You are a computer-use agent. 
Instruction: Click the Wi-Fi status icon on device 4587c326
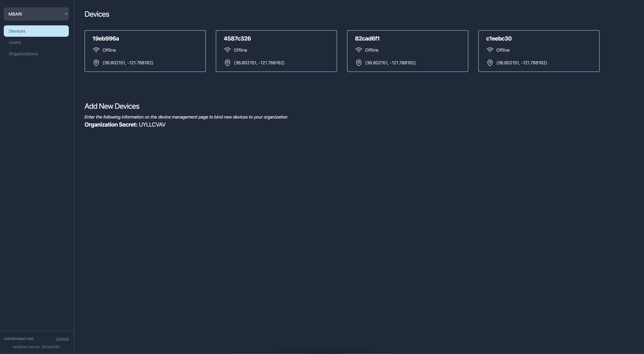[x=227, y=50]
